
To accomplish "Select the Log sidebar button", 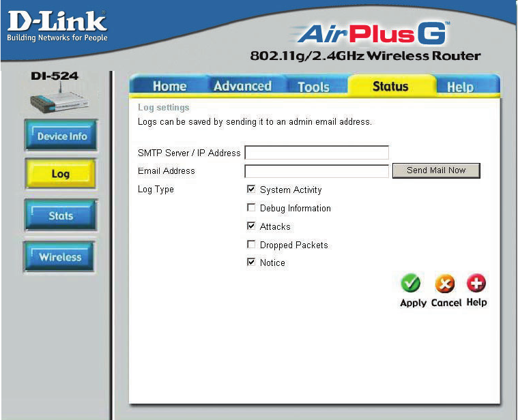I will (61, 174).
